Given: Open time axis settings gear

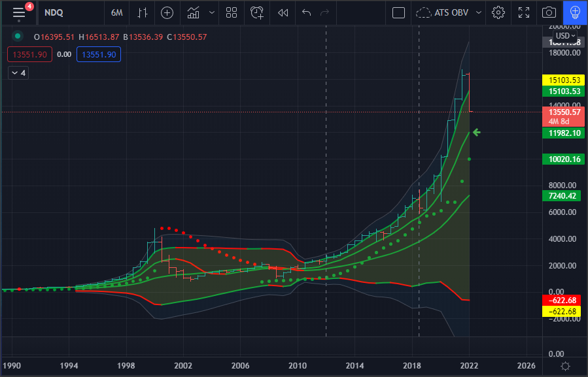Looking at the screenshot, I should (x=565, y=366).
